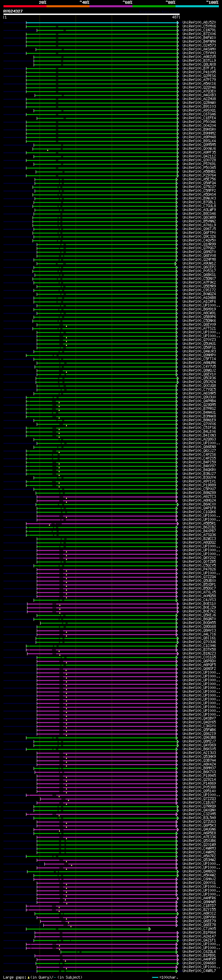Select hit UniRef100_A4GXB3

pyautogui.click(x=199, y=95)
